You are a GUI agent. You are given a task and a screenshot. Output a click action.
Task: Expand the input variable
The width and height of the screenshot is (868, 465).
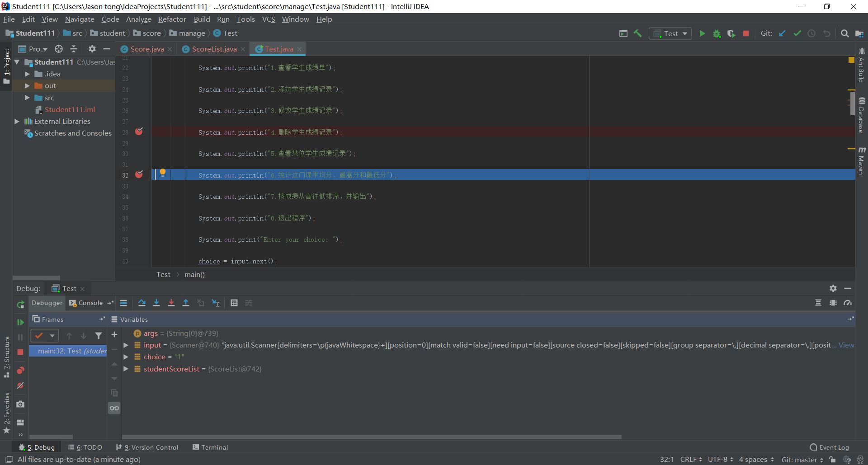point(126,345)
